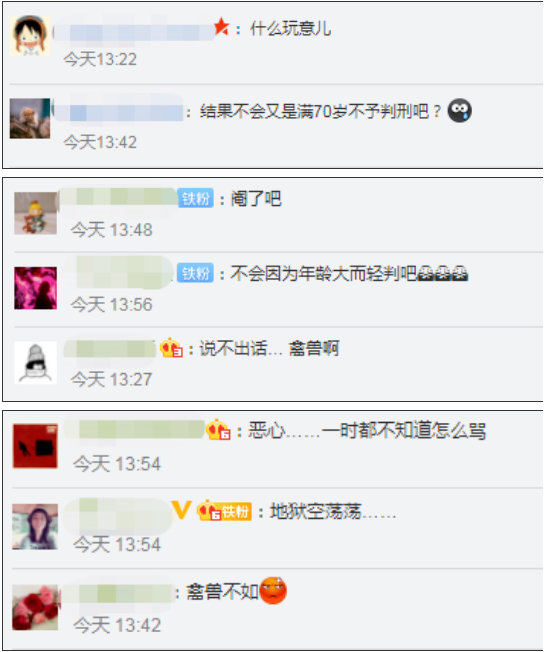Click the sweating black emoji in 70岁 comment
This screenshot has width=550, height=652.
459,111
